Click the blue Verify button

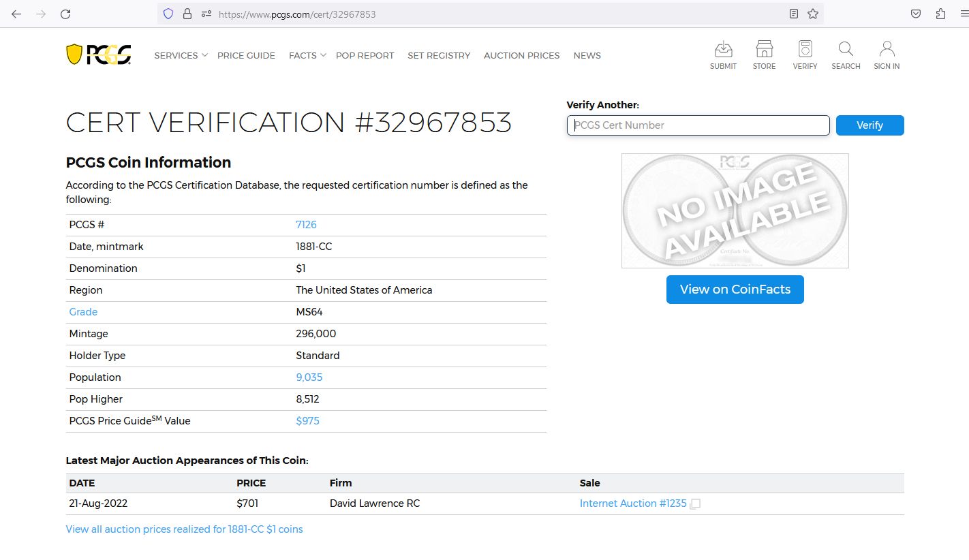point(870,125)
